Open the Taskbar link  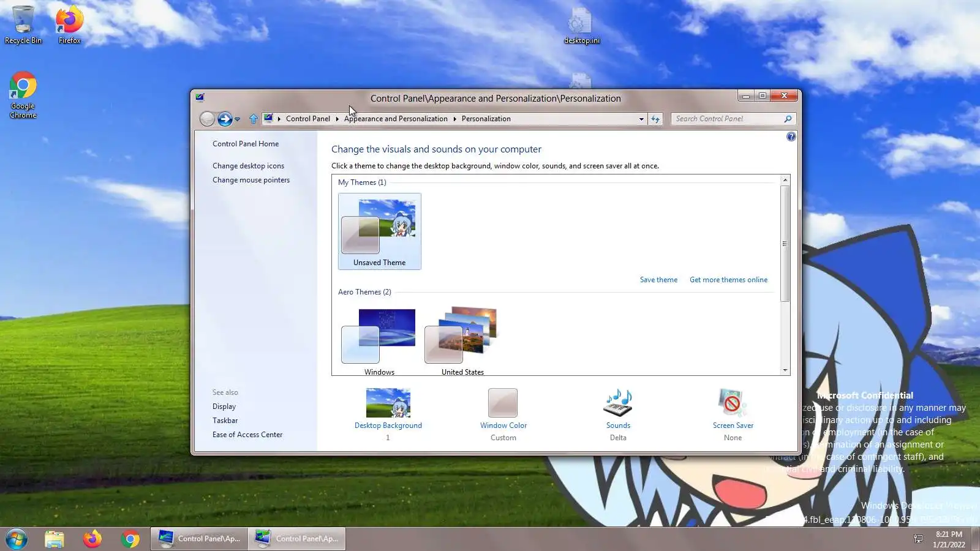[225, 421]
